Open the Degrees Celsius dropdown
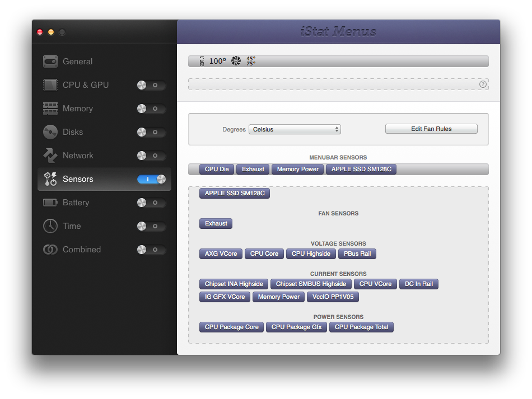 point(295,129)
